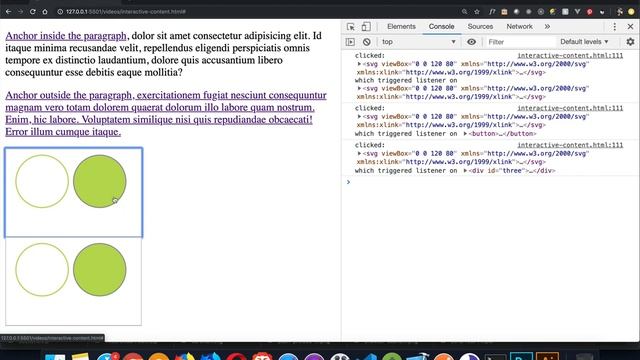
Task: Open interactive-content.html:111 link of third log
Action: pos(570,145)
